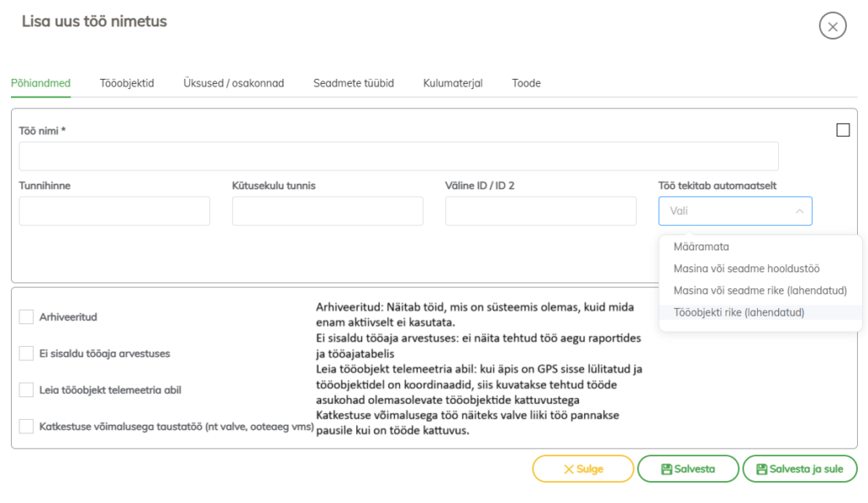The width and height of the screenshot is (868, 503).
Task: Close the dialog with the X icon
Action: tap(832, 26)
